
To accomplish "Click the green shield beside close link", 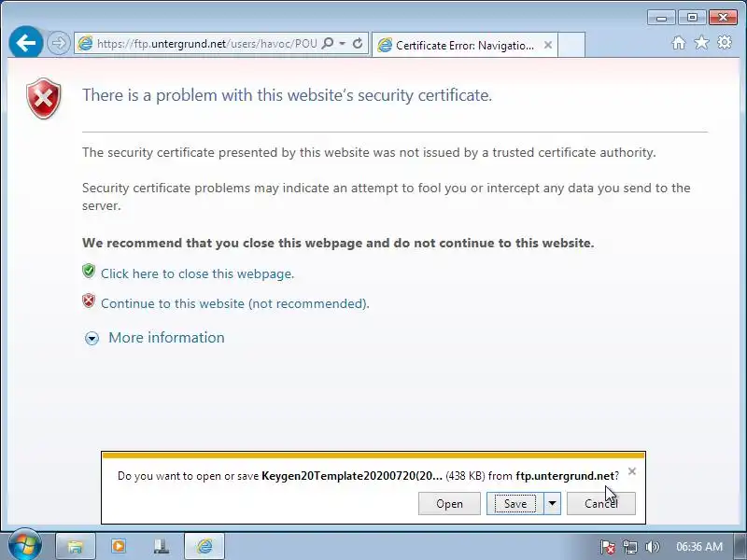I will click(89, 271).
